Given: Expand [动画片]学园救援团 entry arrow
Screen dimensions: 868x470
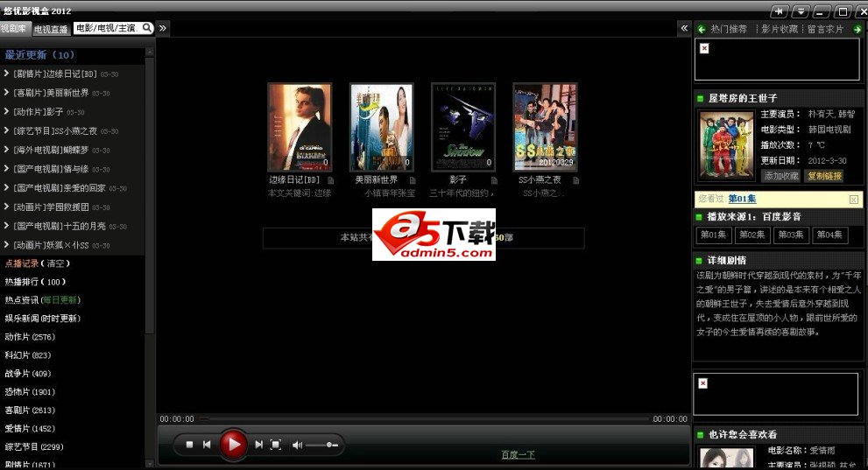Looking at the screenshot, I should tap(6, 207).
